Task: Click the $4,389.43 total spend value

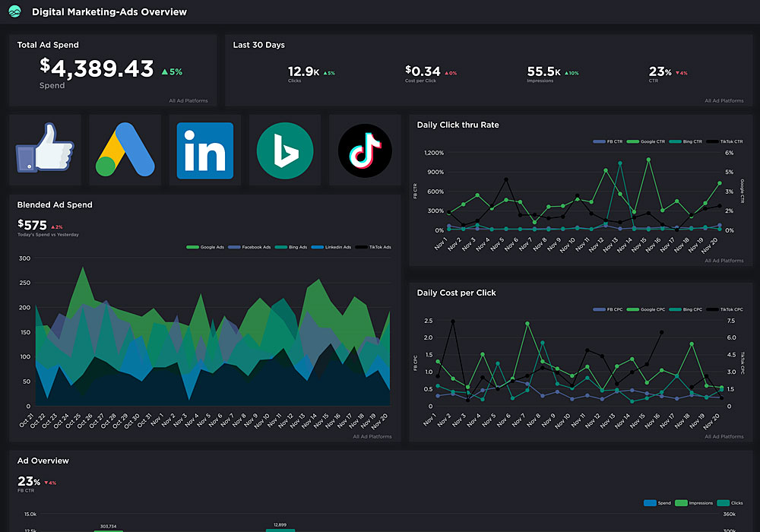Action: click(x=97, y=68)
